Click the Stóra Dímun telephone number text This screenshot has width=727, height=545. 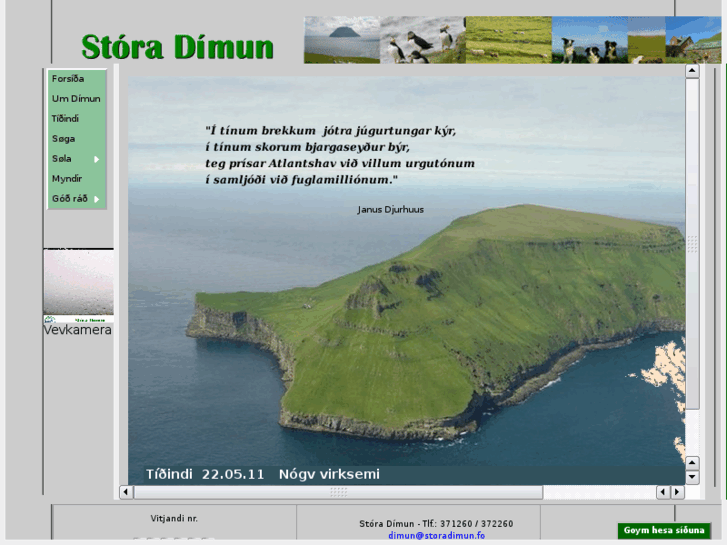coord(436,524)
